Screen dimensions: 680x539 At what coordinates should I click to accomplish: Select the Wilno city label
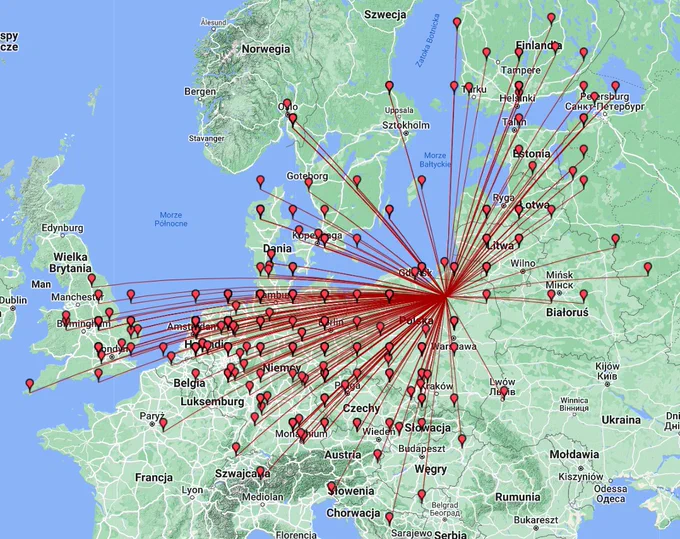point(523,263)
